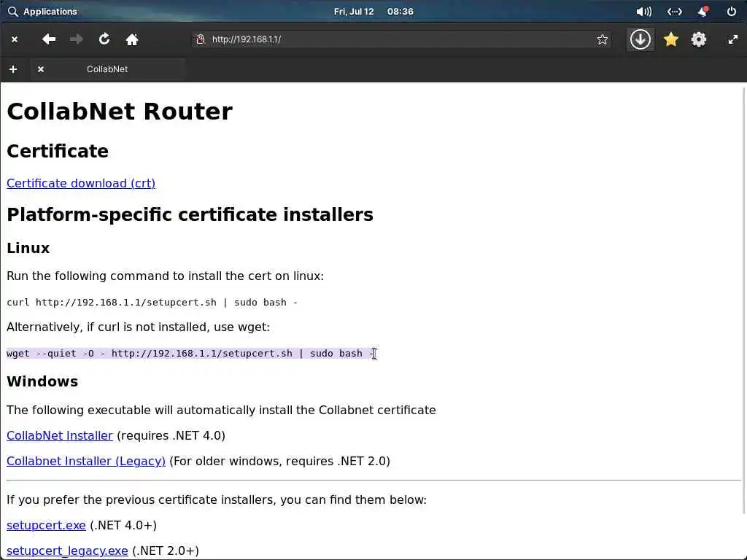Open the network indicator
Screen dimensions: 747x560
coord(675,12)
